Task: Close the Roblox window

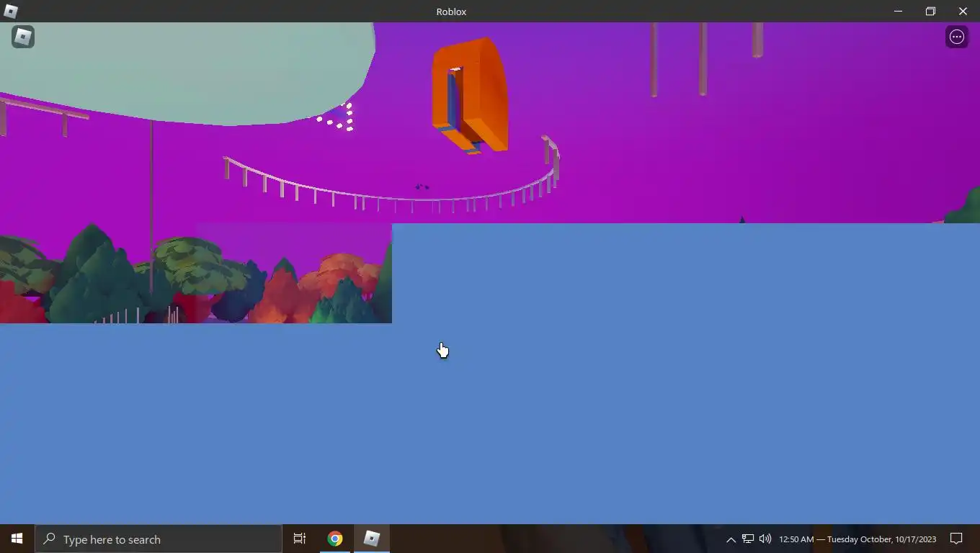Action: coord(963,11)
